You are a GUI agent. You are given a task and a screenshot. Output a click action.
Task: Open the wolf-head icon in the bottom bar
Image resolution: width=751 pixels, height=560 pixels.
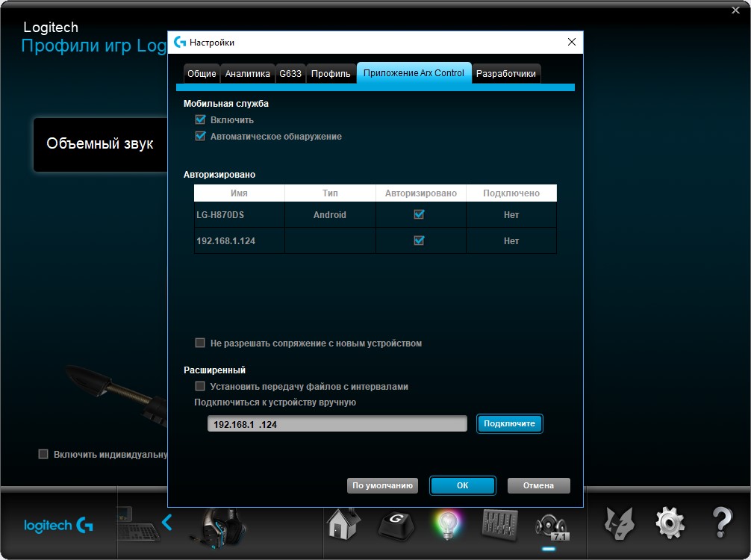pyautogui.click(x=620, y=523)
